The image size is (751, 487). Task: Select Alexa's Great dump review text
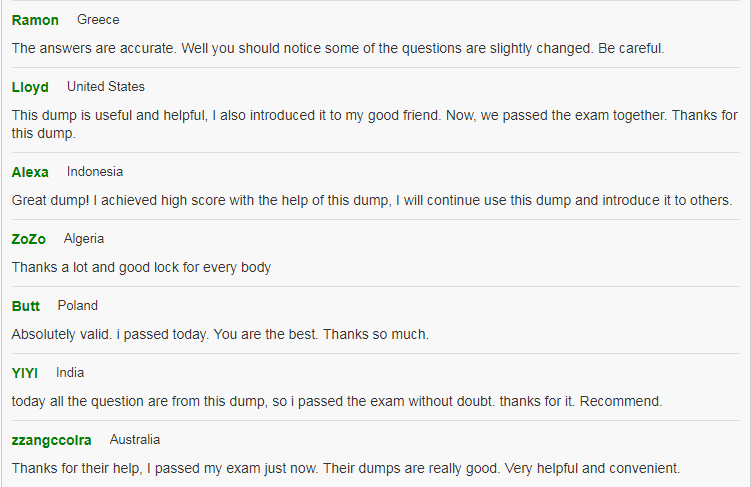point(372,200)
